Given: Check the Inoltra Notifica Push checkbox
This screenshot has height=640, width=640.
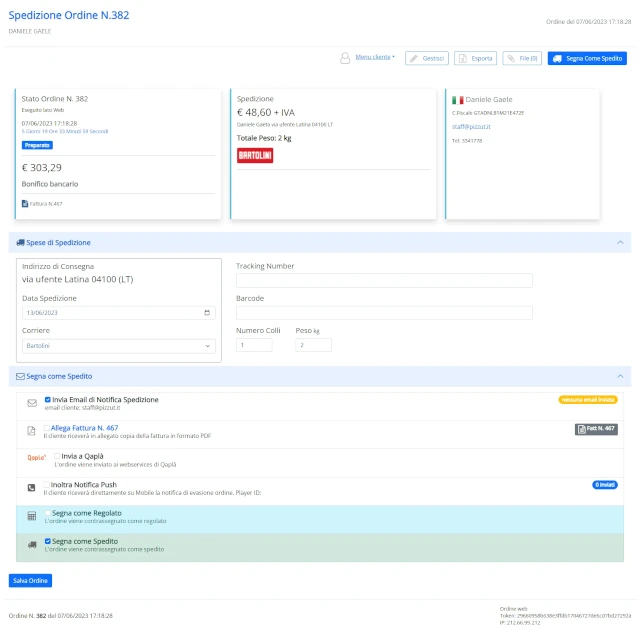Looking at the screenshot, I should pos(47,484).
